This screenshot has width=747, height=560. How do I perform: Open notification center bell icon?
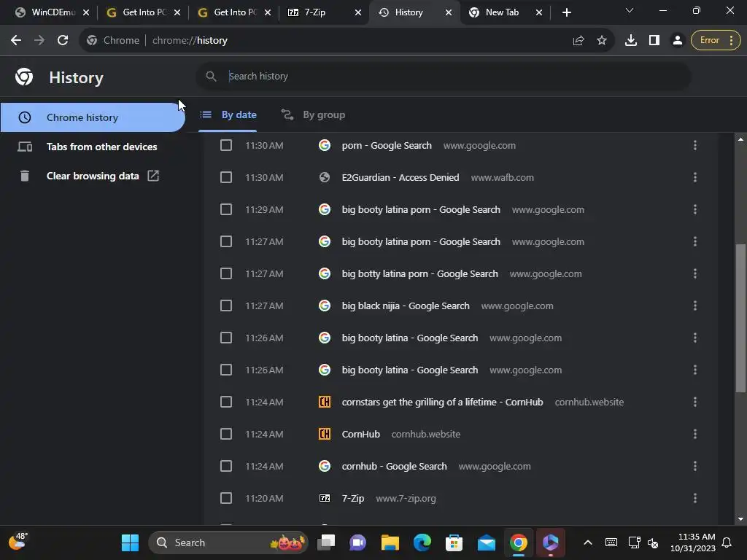click(727, 542)
